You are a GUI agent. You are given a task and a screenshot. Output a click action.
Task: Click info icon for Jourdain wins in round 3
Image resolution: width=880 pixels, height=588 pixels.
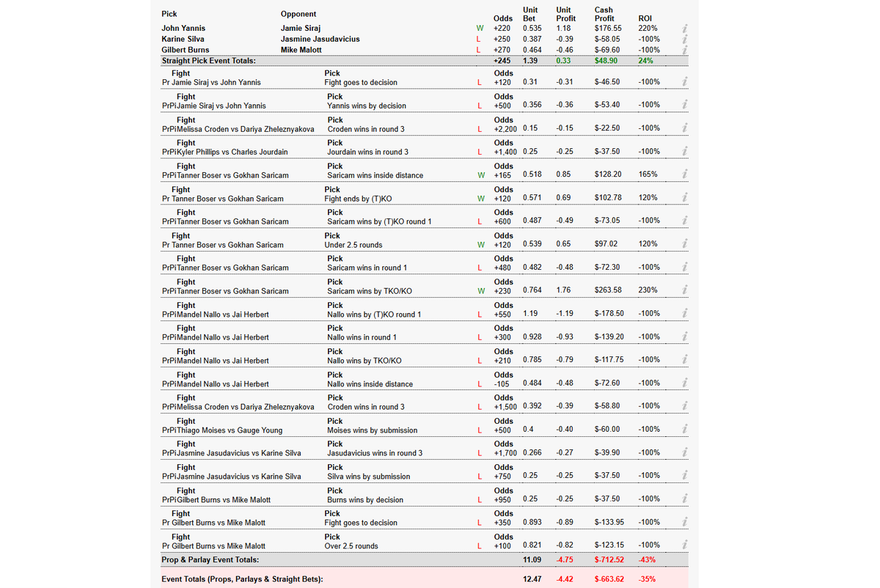[x=683, y=152]
